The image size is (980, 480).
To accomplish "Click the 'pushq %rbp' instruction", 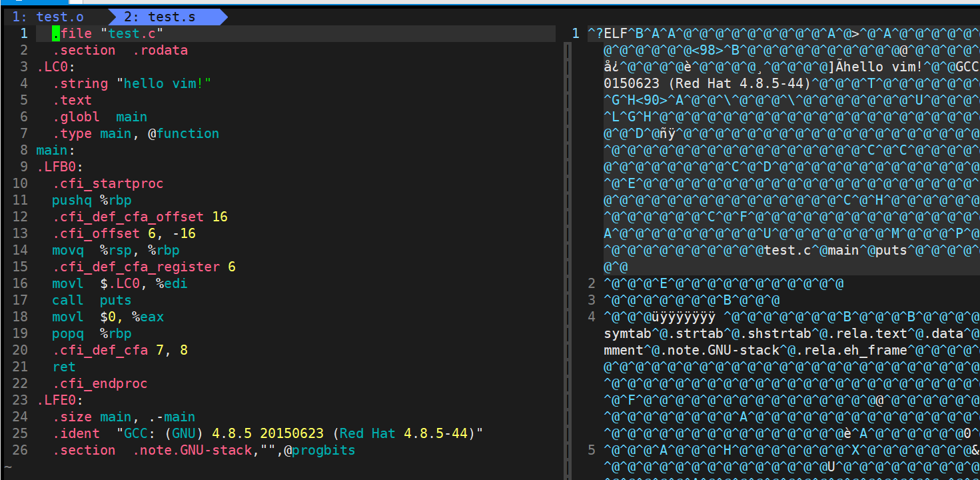I will [x=92, y=200].
